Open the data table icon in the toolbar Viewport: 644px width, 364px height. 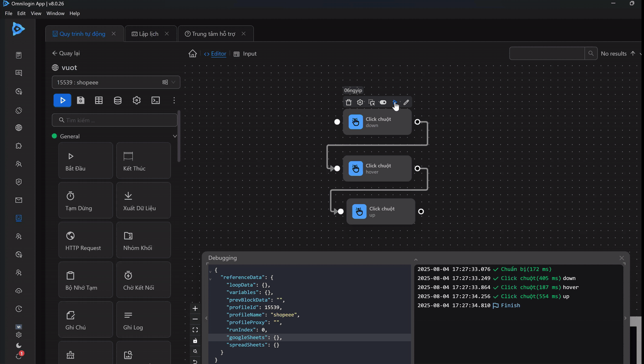99,100
